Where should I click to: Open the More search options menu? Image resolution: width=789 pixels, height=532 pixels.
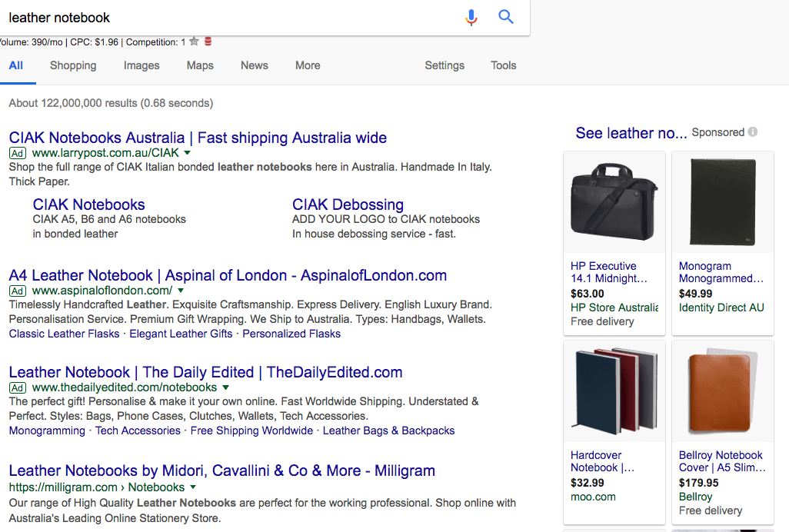pyautogui.click(x=308, y=65)
